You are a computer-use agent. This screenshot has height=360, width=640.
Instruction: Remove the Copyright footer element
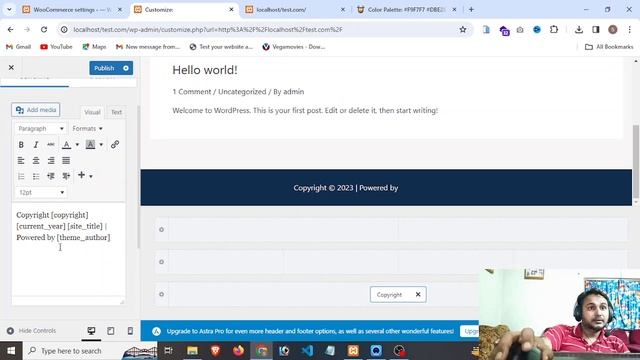(x=418, y=294)
